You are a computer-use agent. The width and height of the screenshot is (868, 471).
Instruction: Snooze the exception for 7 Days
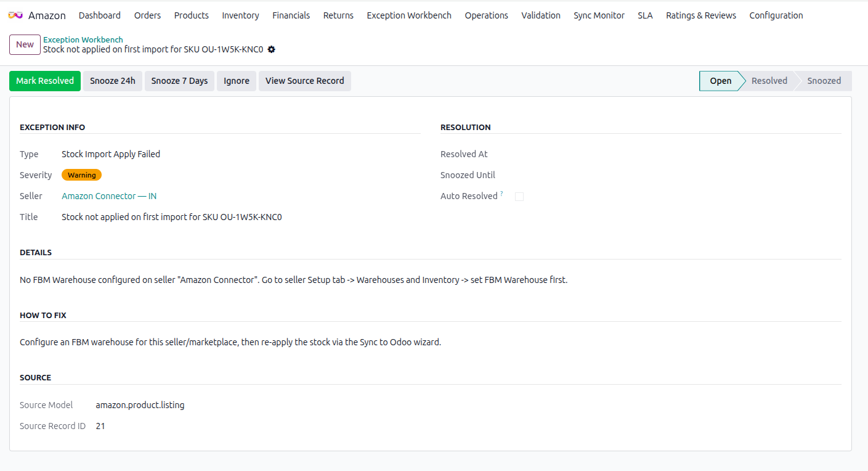point(179,81)
